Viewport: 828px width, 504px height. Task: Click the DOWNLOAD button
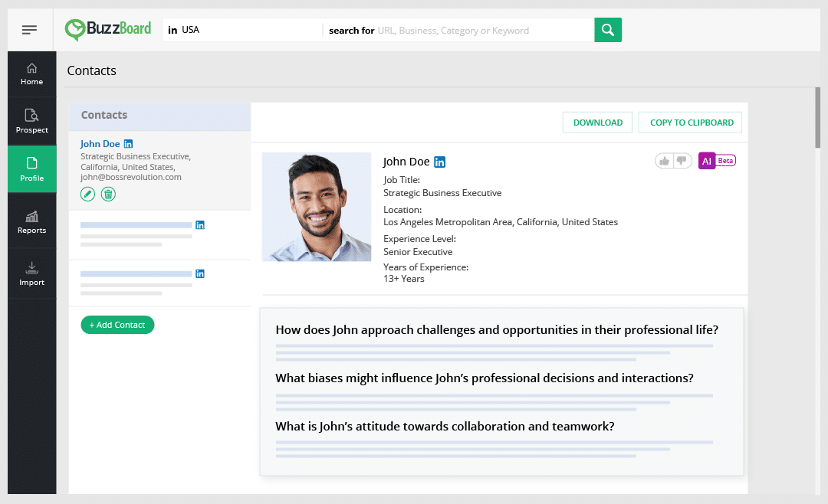pos(597,122)
